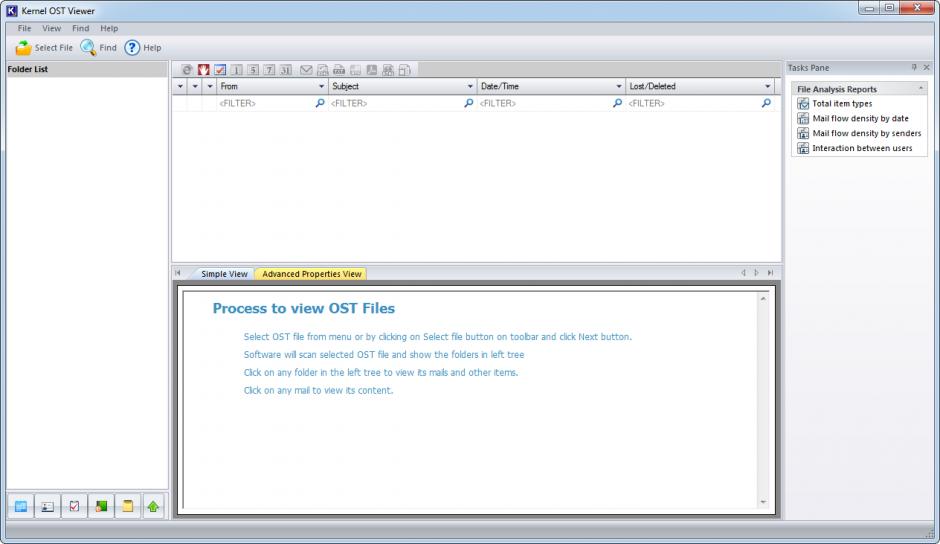
Task: Open the Help menu
Action: click(109, 28)
